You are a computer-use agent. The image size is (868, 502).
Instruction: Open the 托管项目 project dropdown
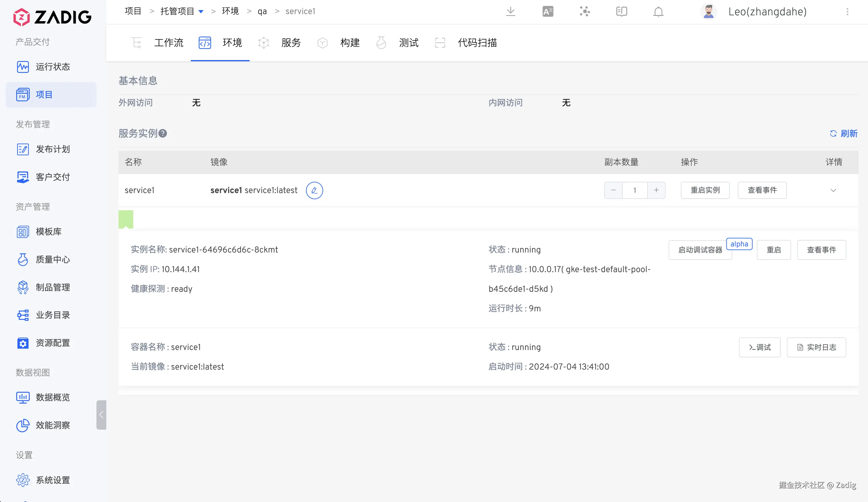(x=201, y=12)
